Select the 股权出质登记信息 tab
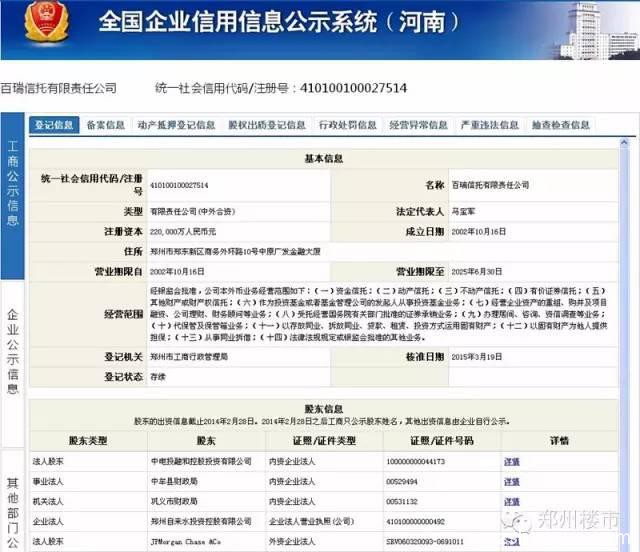The image size is (640, 552). point(267,125)
